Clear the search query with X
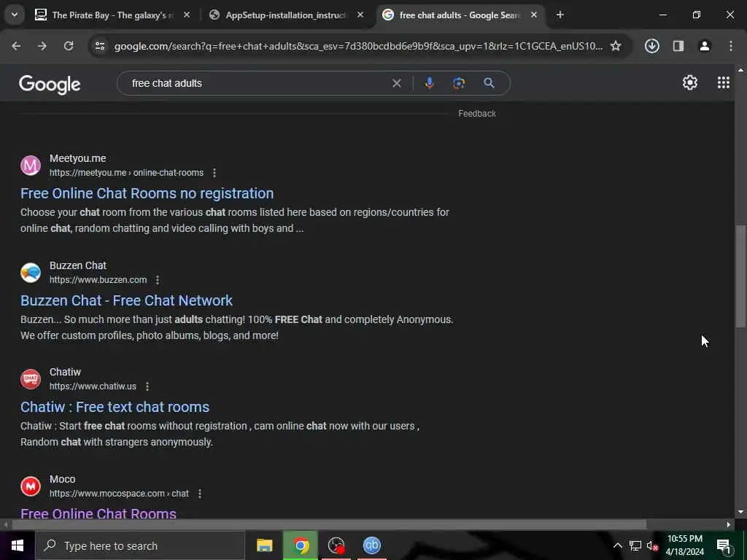Screen dimensions: 747x560 click(x=396, y=83)
